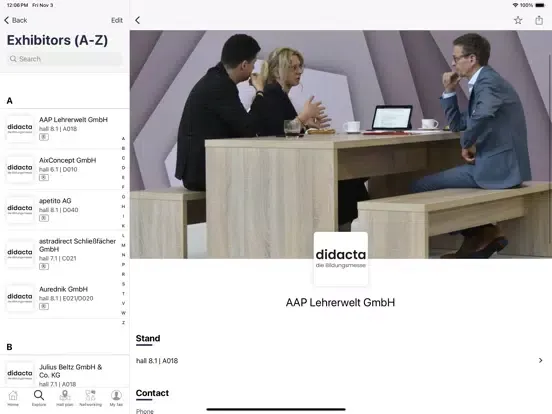Tap didacta logo beside Aurednik GmbH
Viewport: 552px width, 414px height.
(x=20, y=298)
